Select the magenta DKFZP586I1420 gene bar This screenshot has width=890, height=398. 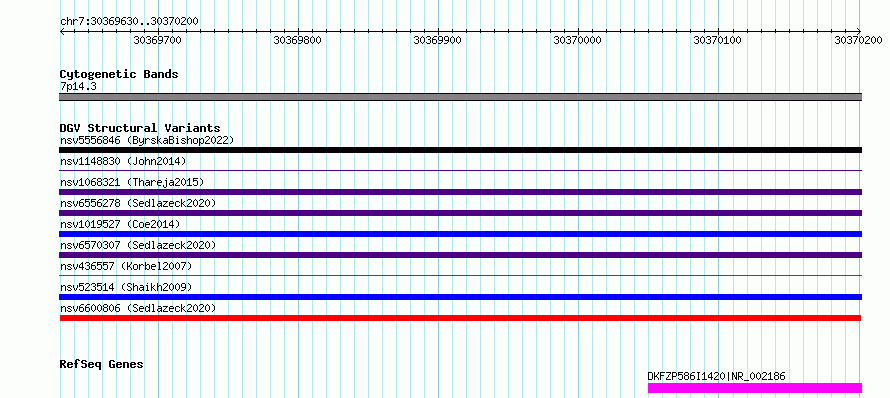pyautogui.click(x=755, y=388)
